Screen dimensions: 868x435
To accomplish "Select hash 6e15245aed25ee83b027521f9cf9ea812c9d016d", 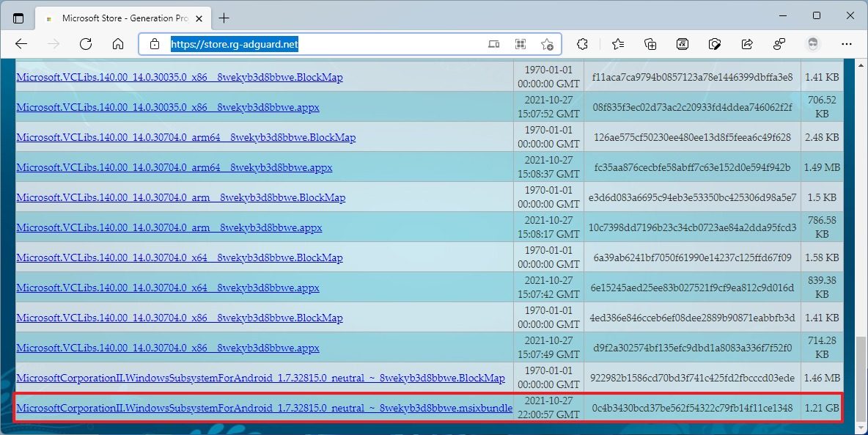I will pos(692,288).
